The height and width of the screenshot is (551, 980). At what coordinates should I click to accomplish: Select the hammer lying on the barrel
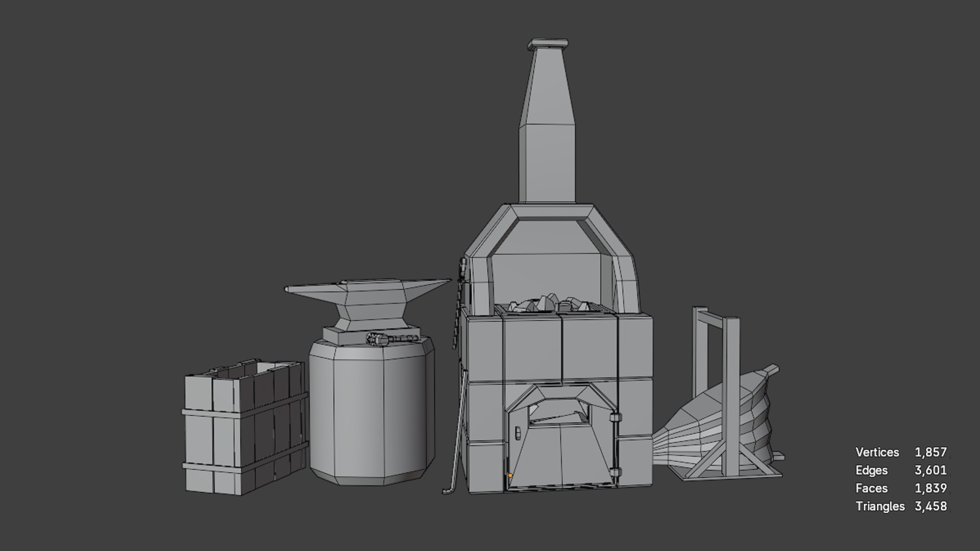394,339
